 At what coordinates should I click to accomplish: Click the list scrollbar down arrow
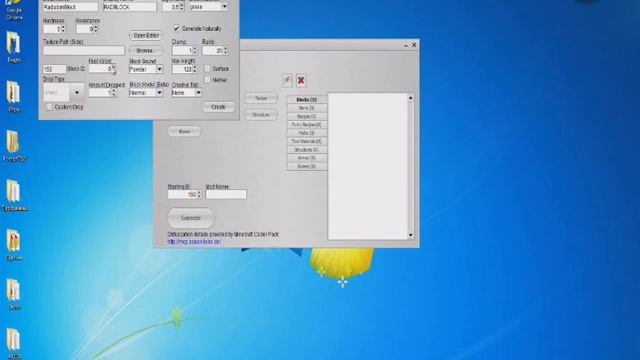(x=411, y=235)
